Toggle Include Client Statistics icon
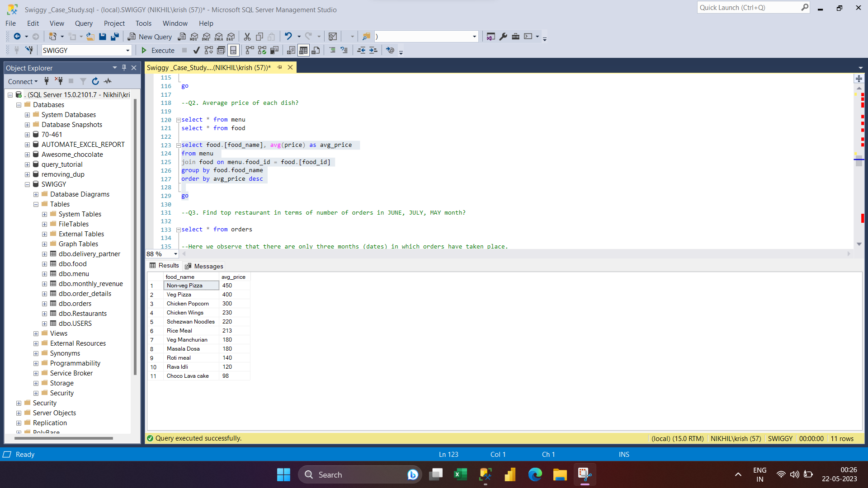The image size is (868, 488). point(274,50)
